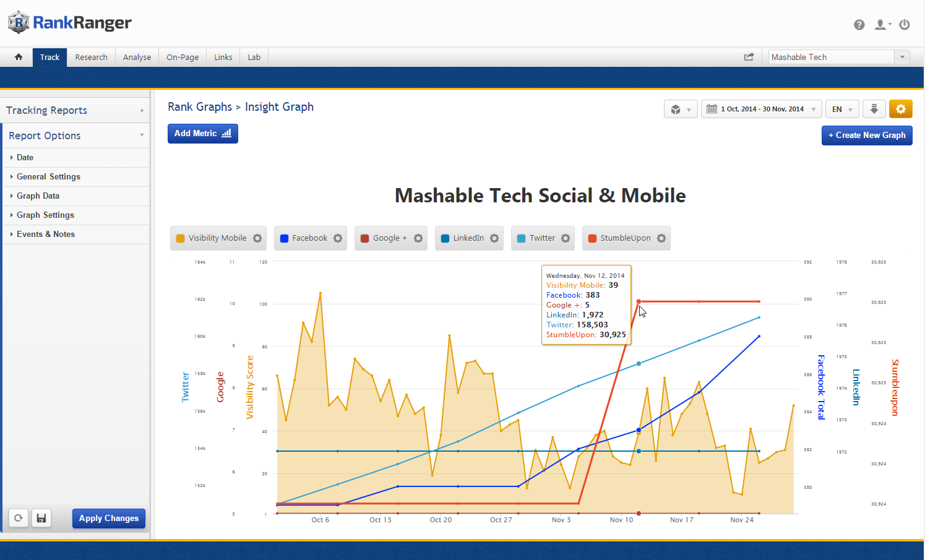Click the Twitter axis label
The width and height of the screenshot is (925, 560).
185,387
